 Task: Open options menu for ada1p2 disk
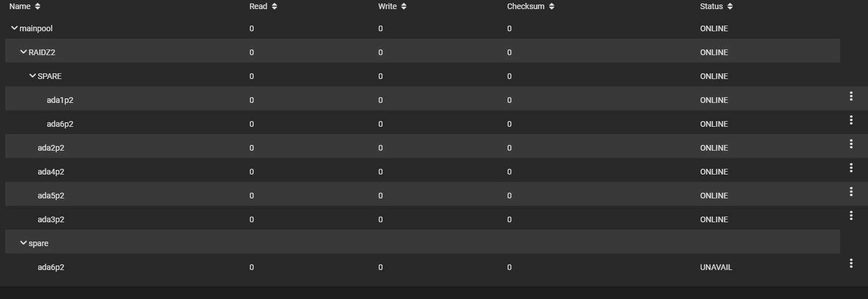point(850,96)
